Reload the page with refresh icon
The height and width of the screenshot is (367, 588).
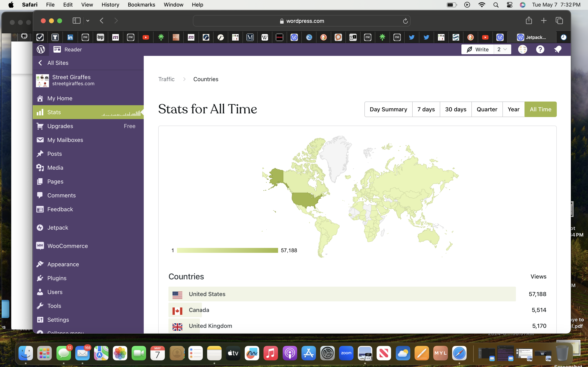[405, 21]
